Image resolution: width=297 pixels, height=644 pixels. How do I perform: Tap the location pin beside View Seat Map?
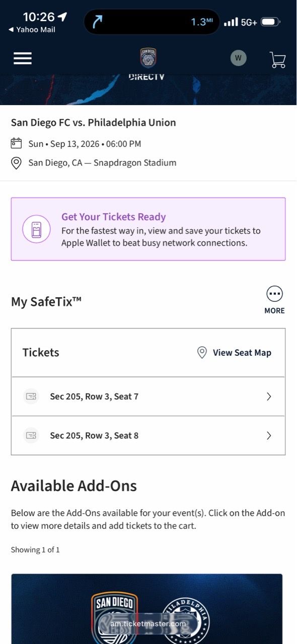[x=202, y=353]
